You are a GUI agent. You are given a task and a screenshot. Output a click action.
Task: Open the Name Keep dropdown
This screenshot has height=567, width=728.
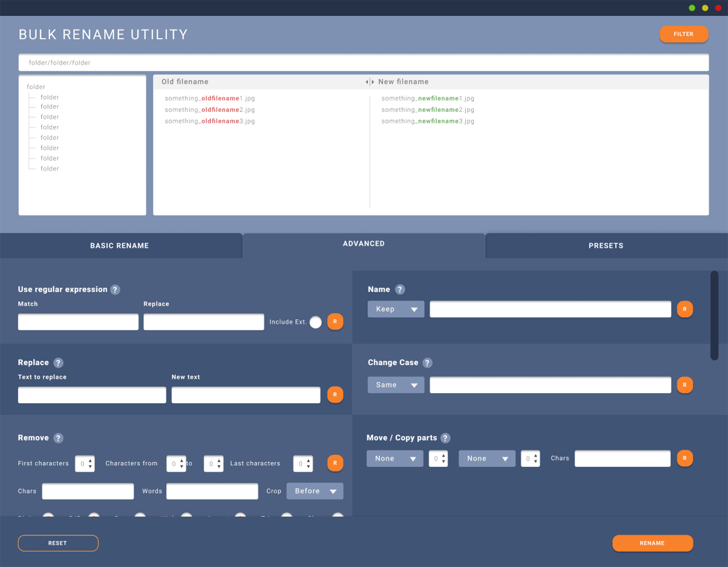[x=396, y=309]
